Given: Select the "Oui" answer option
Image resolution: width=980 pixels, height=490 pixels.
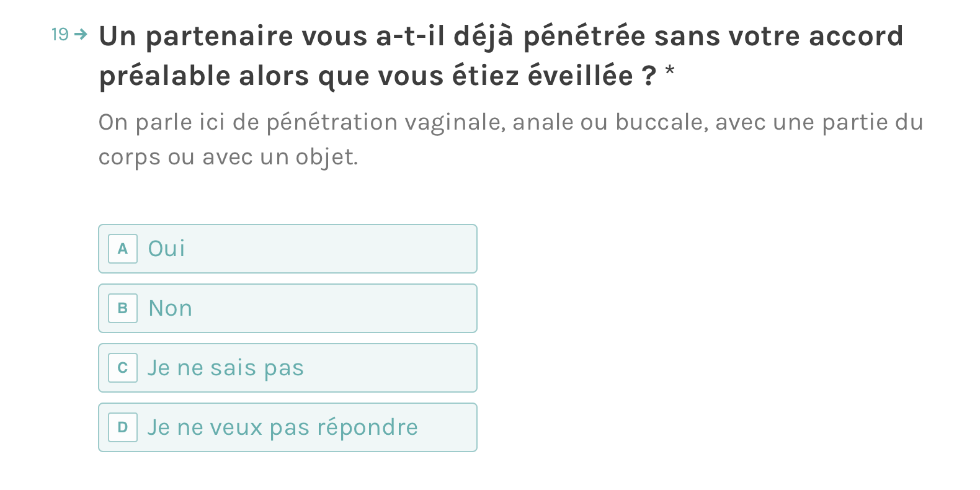Looking at the screenshot, I should tap(287, 249).
